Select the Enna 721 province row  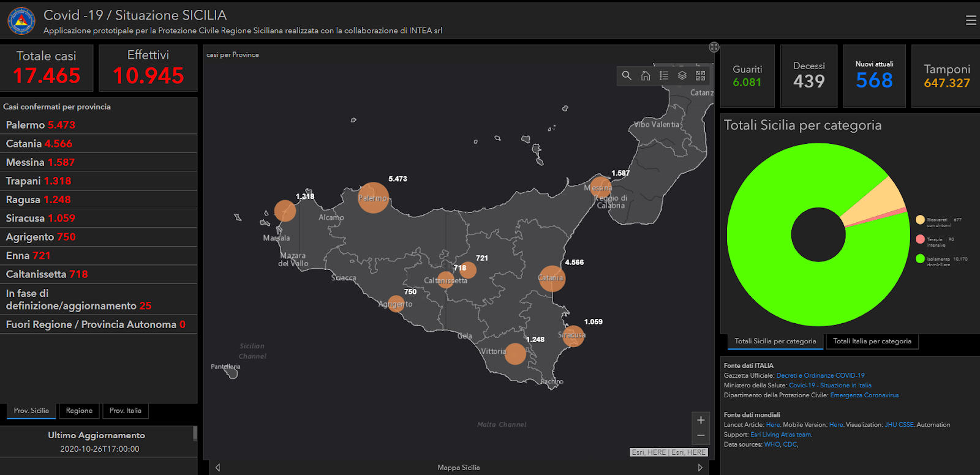pyautogui.click(x=99, y=256)
